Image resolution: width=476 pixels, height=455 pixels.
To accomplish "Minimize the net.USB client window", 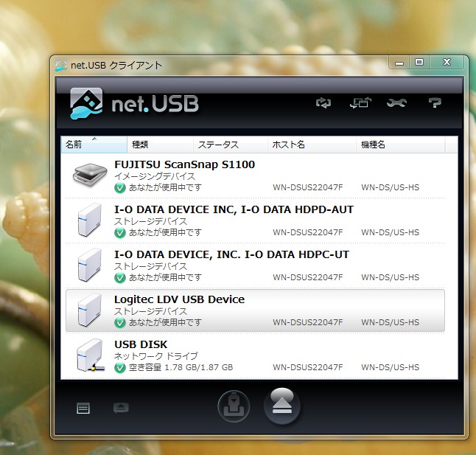I will click(x=399, y=63).
